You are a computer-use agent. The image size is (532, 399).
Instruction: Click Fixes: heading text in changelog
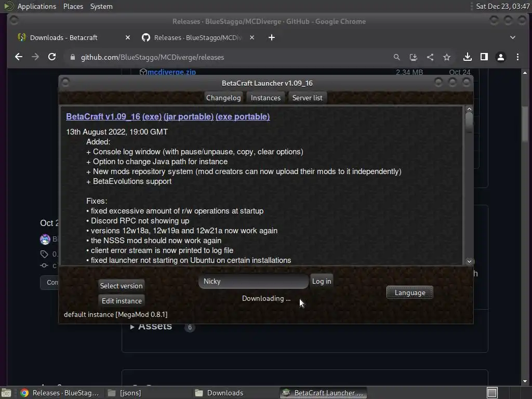pyautogui.click(x=97, y=201)
